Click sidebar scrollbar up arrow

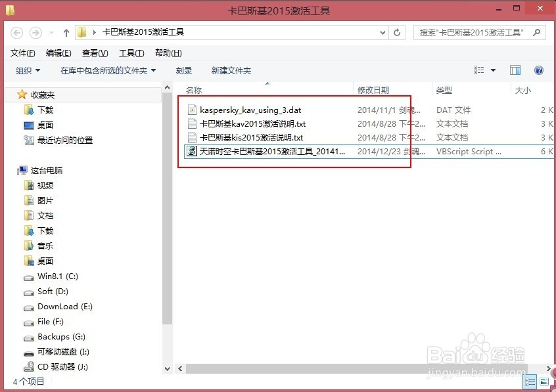click(168, 87)
